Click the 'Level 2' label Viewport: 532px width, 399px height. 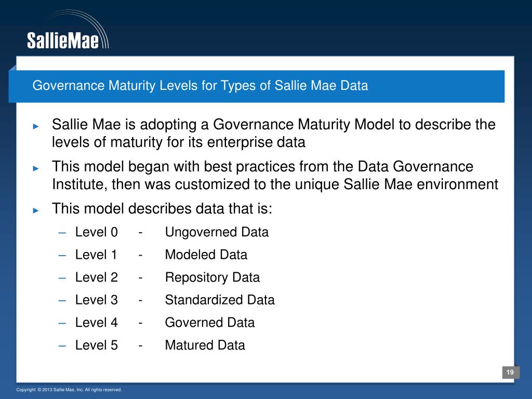pos(96,277)
